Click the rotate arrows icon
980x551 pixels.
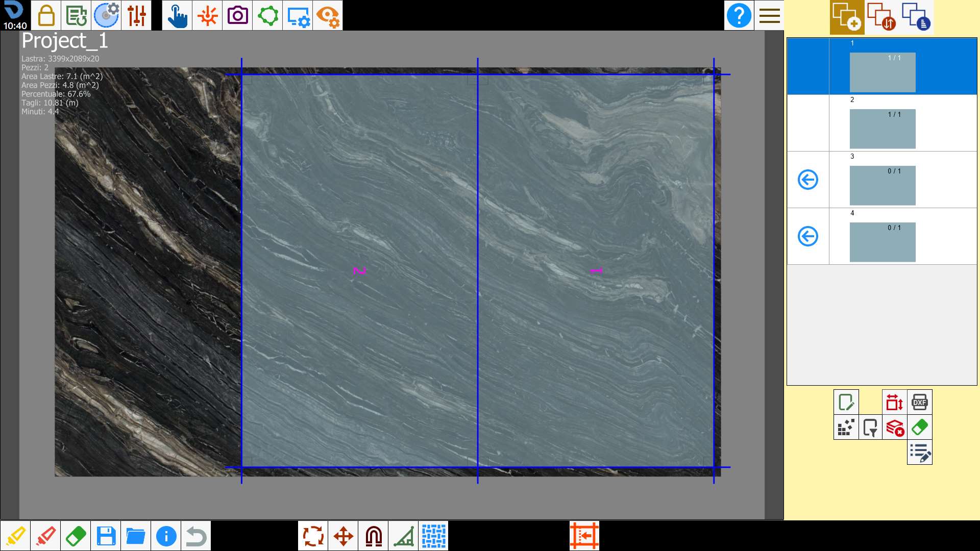click(x=313, y=536)
